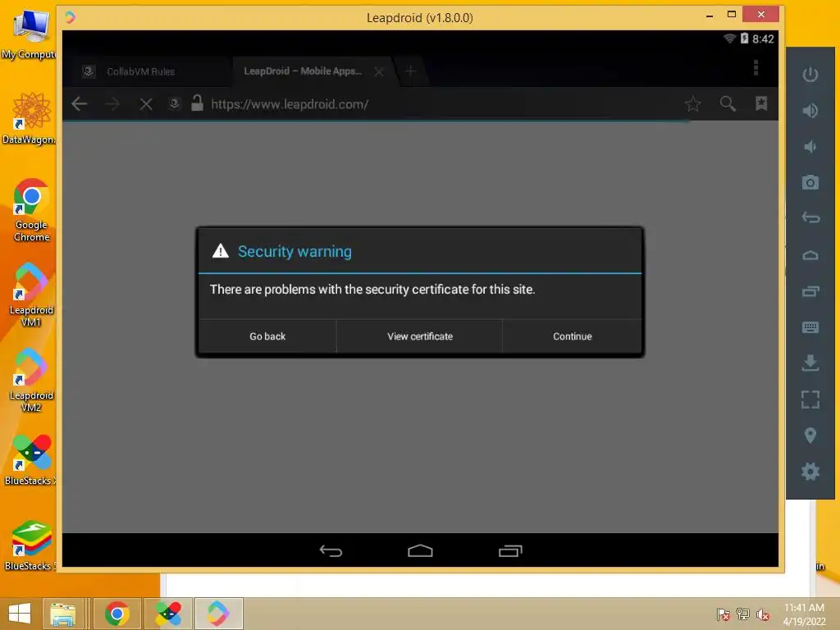Image resolution: width=840 pixels, height=630 pixels.
Task: Click the address bar URL field
Action: [x=290, y=104]
